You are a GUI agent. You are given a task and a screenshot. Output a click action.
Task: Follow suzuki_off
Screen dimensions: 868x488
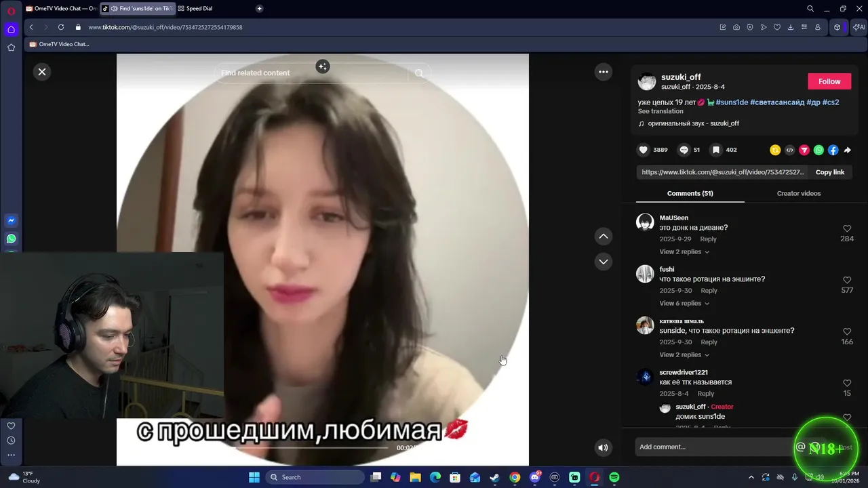829,81
